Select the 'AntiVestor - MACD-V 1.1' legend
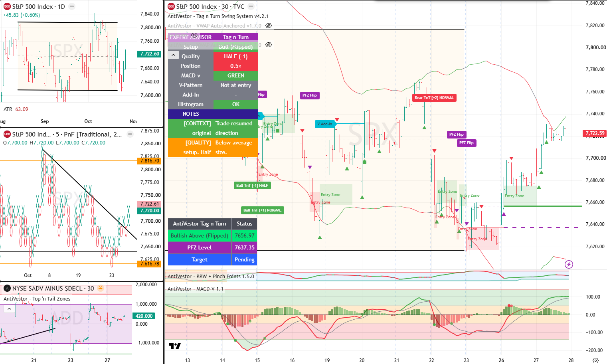 coord(196,289)
